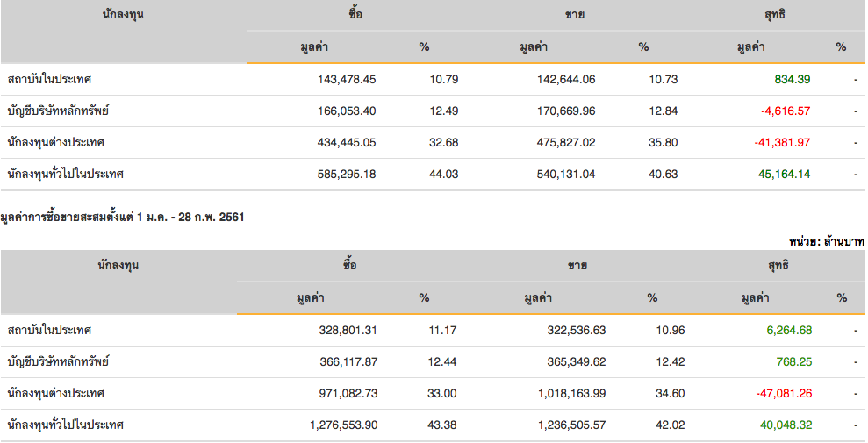Click the green net value 6,264.68
This screenshot has width=868, height=443.
[788, 331]
